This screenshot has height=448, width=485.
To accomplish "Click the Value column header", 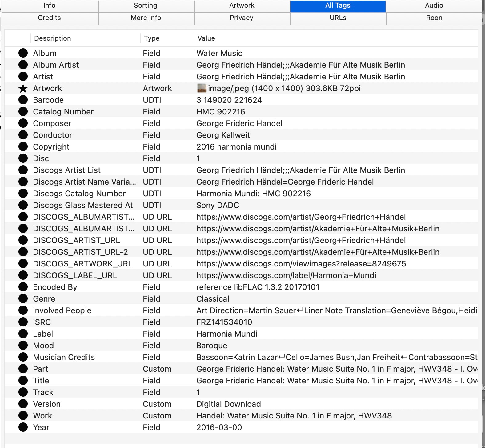I will coord(206,38).
